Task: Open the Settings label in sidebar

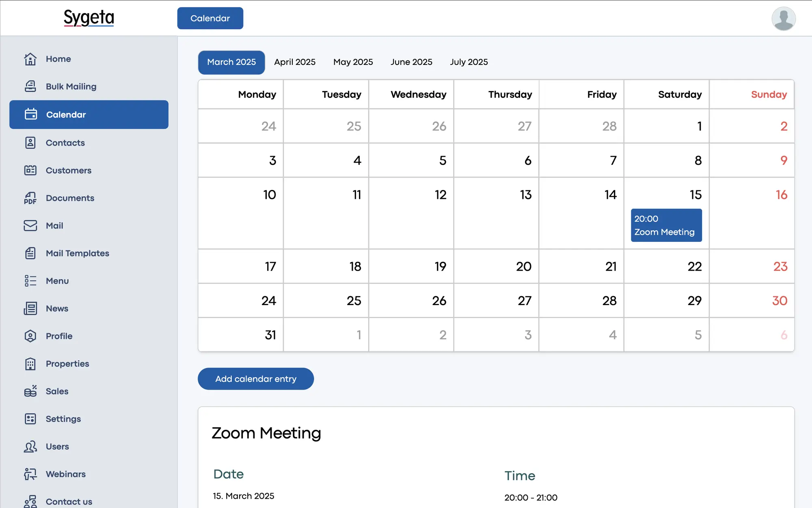Action: pyautogui.click(x=63, y=419)
